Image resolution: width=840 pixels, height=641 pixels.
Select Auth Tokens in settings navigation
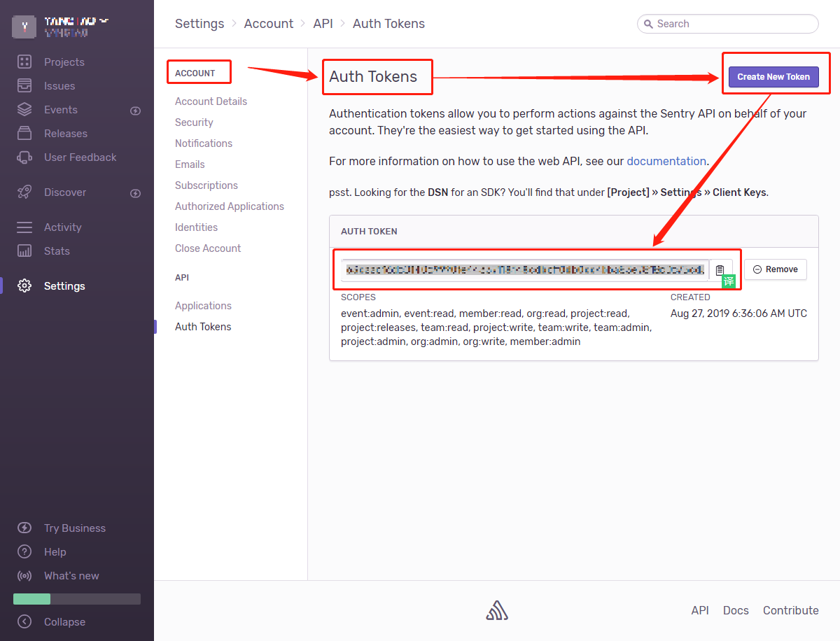pos(203,327)
